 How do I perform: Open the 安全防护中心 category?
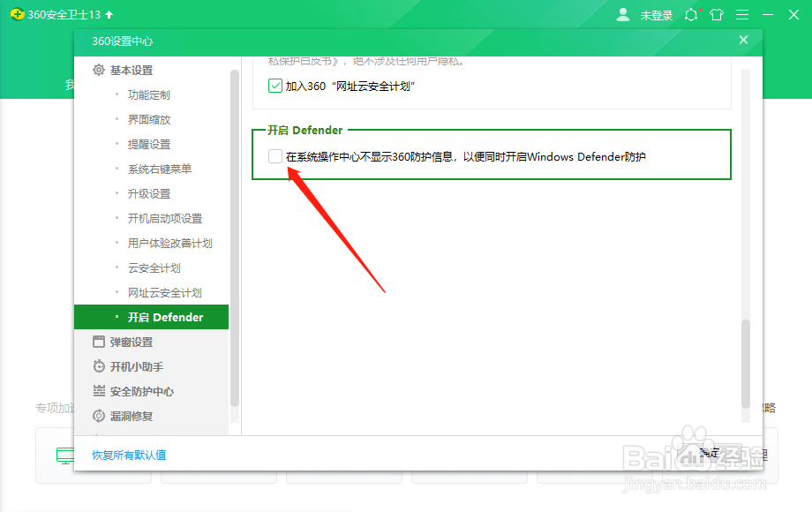coord(142,392)
